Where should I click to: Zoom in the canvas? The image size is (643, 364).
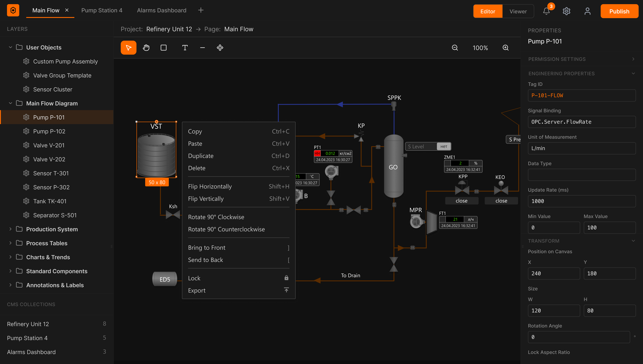coord(506,48)
